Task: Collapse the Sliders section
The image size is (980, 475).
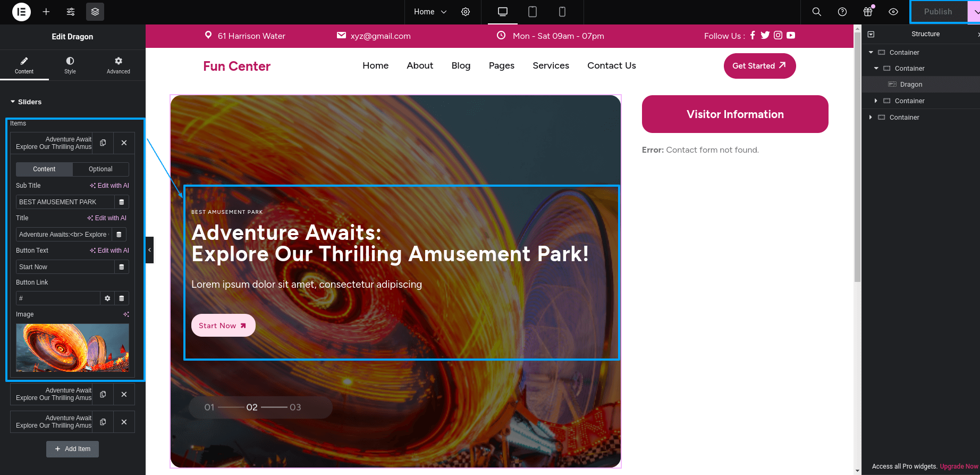Action: click(x=13, y=102)
